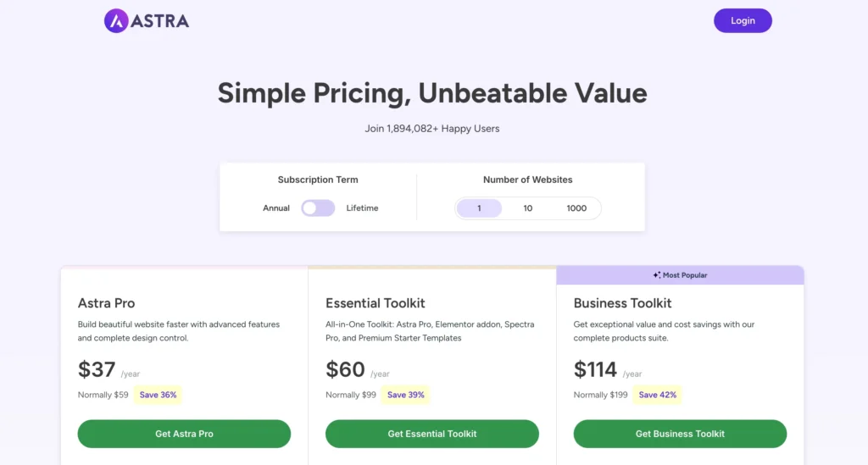
Task: Click the sparkle icon beside Most Popular
Action: 657,275
